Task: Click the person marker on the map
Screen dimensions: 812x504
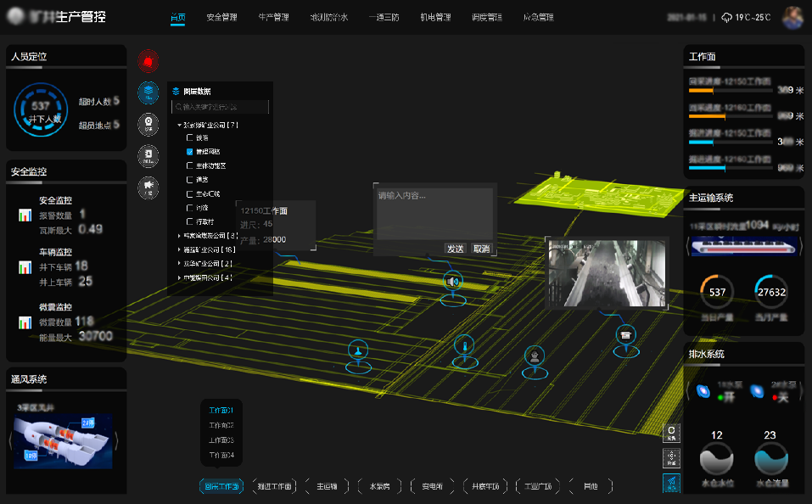Action: (x=535, y=354)
